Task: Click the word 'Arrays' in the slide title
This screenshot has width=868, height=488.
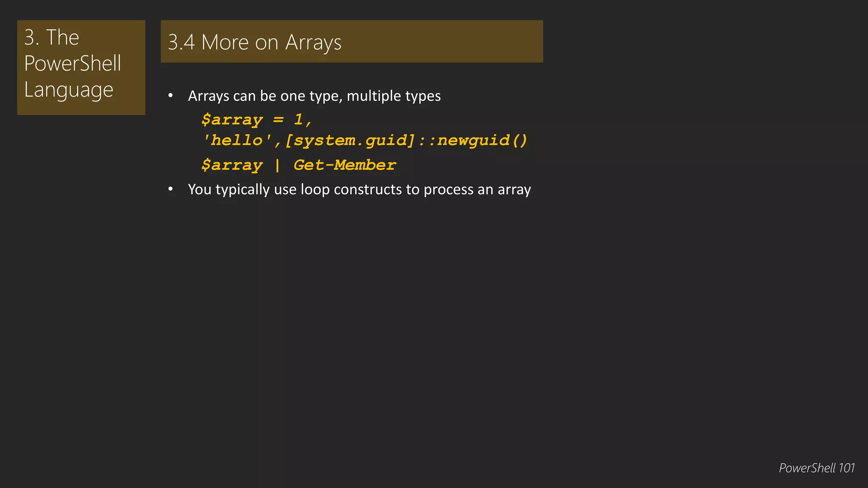Action: 313,43
